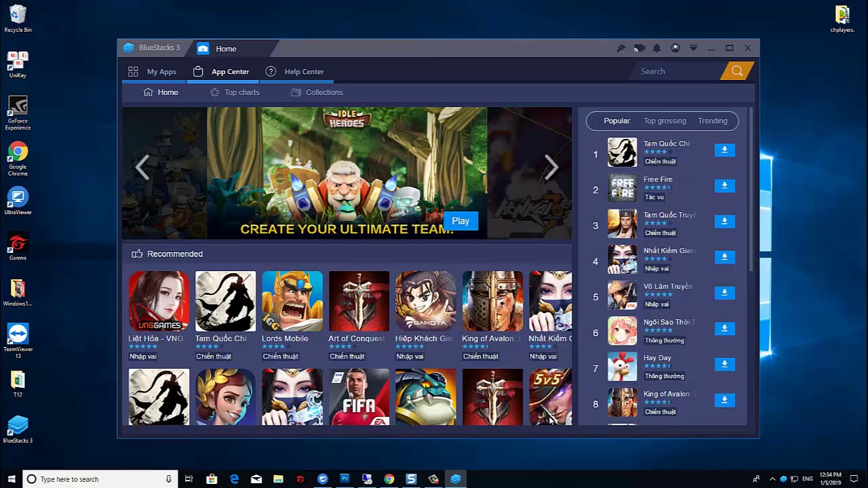The width and height of the screenshot is (868, 488).
Task: Open Hiệp Khách Giang recommended game tile
Action: [426, 301]
